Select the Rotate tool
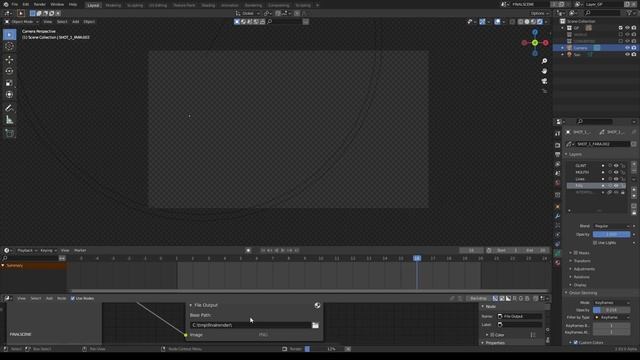 [x=9, y=71]
